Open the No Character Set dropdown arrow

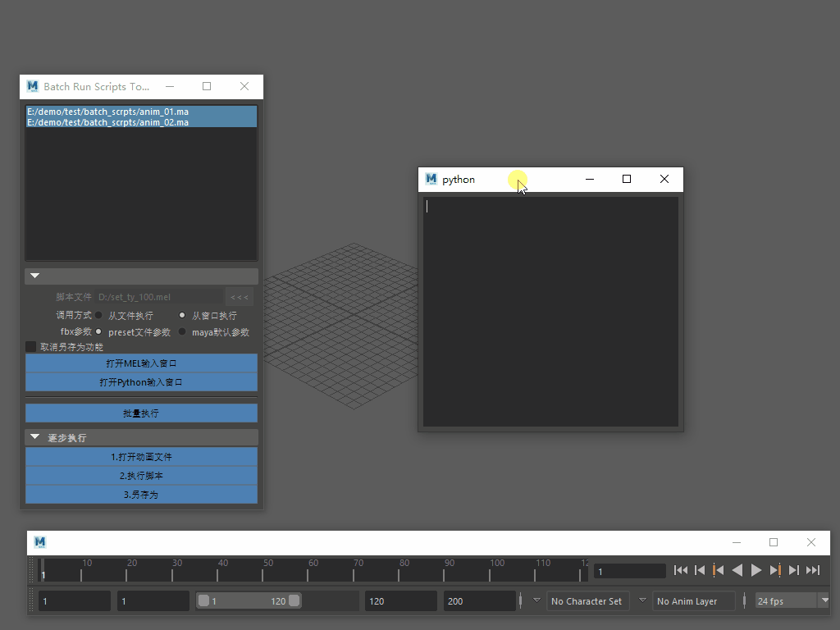tap(537, 600)
